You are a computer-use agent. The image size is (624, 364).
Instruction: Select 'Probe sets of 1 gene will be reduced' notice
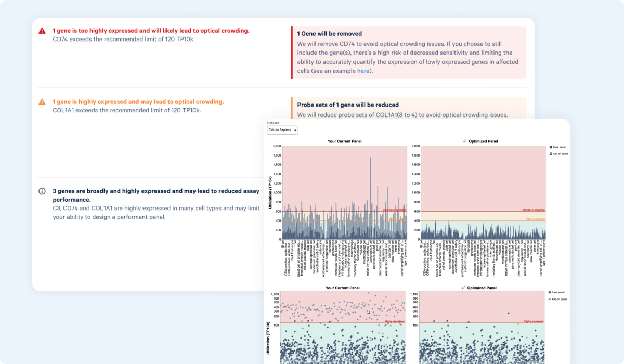click(x=348, y=105)
